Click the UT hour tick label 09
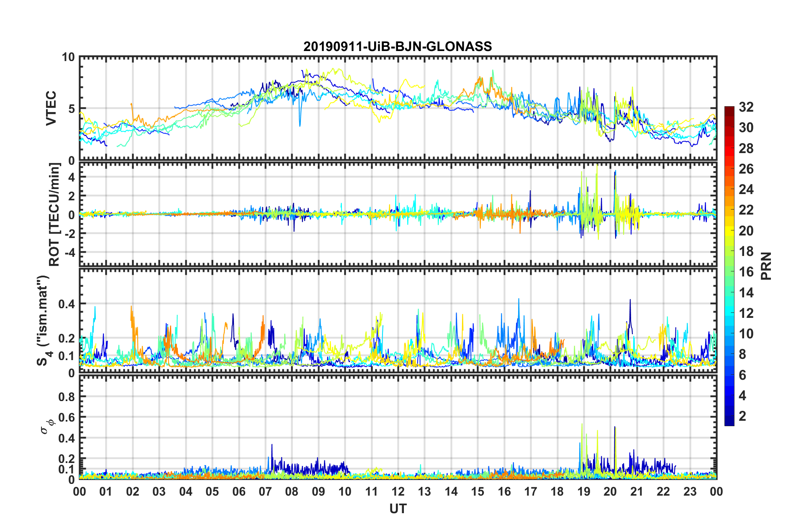 pyautogui.click(x=318, y=491)
